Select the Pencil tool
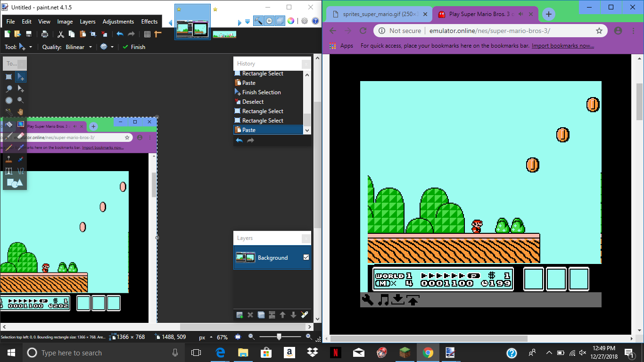Screen dimensions: 644x362 click(9, 148)
